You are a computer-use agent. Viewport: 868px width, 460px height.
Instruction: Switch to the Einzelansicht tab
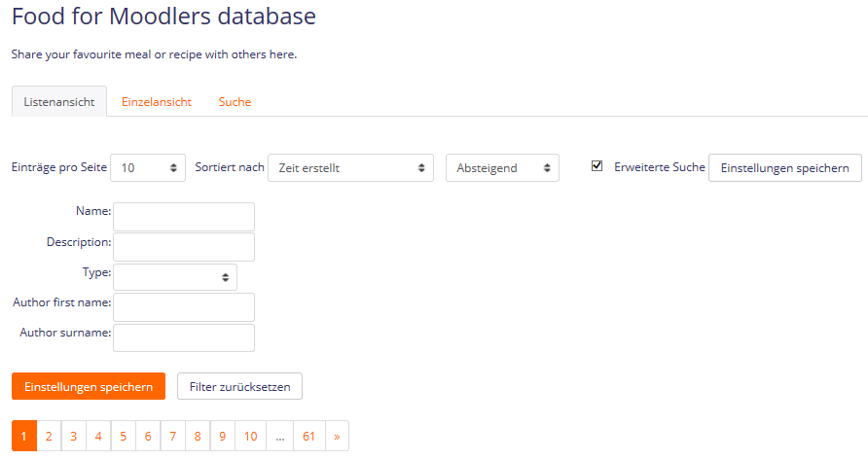click(x=157, y=102)
